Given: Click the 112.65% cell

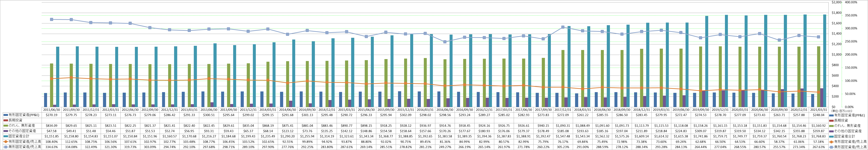Looking at the screenshot, I should pos(71,142).
